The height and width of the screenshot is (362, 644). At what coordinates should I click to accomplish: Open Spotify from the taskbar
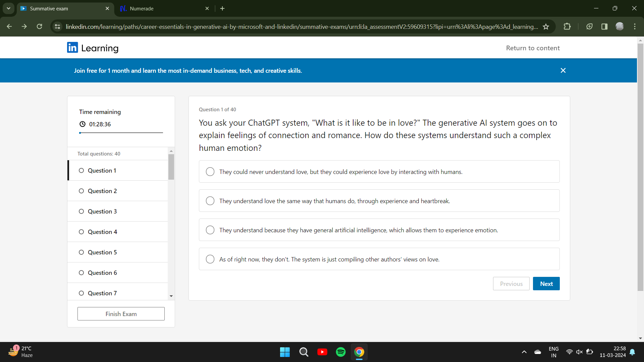[x=340, y=352]
